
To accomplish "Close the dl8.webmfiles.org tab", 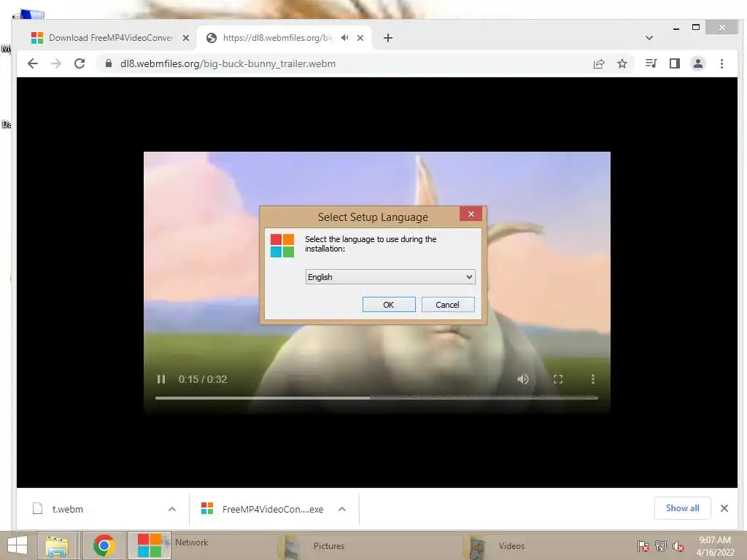I will point(360,38).
